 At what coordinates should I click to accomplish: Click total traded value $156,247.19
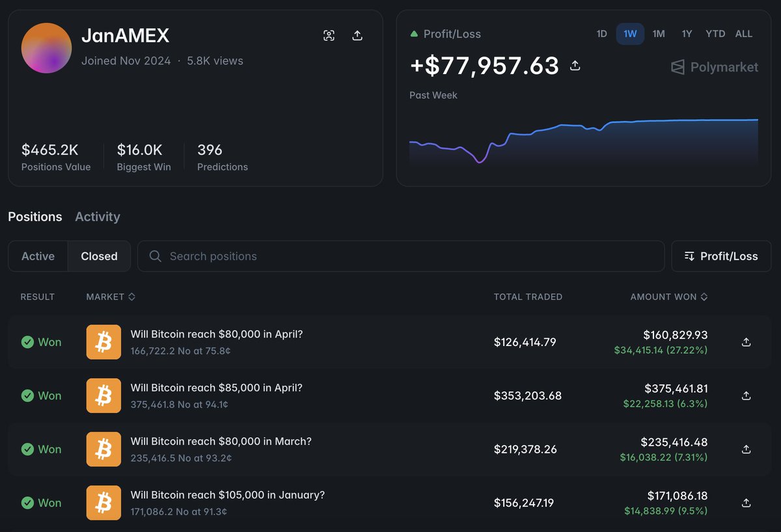click(x=524, y=503)
